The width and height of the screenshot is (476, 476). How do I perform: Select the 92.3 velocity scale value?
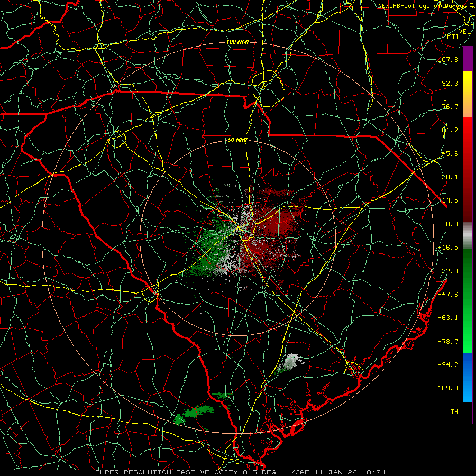coord(450,83)
